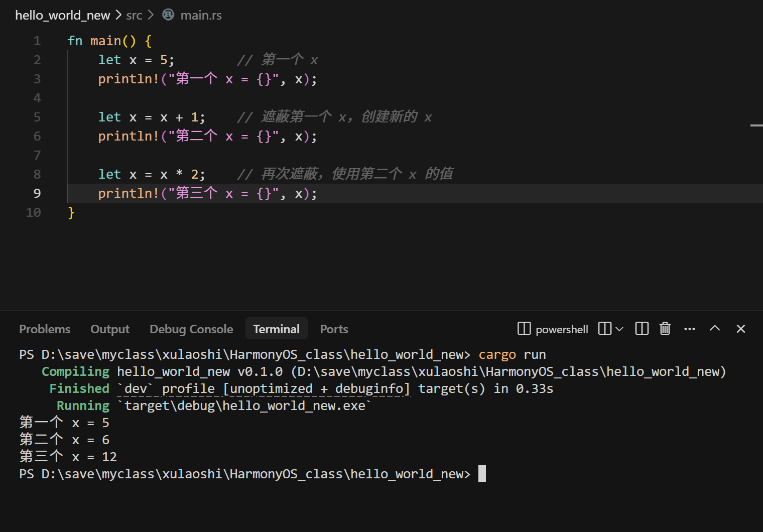763x532 pixels.
Task: Click the 'Finished' terminal output word
Action: click(x=79, y=388)
